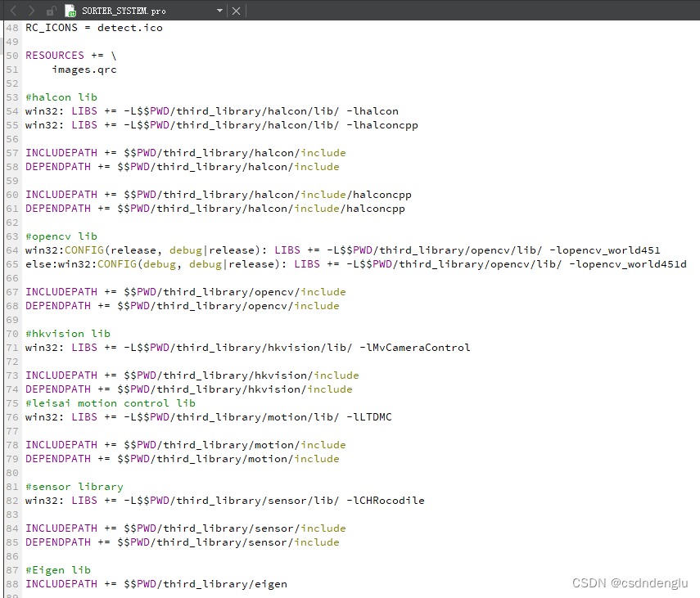
Task: Click 'include/halconcpp' on line 60
Action: (x=356, y=195)
